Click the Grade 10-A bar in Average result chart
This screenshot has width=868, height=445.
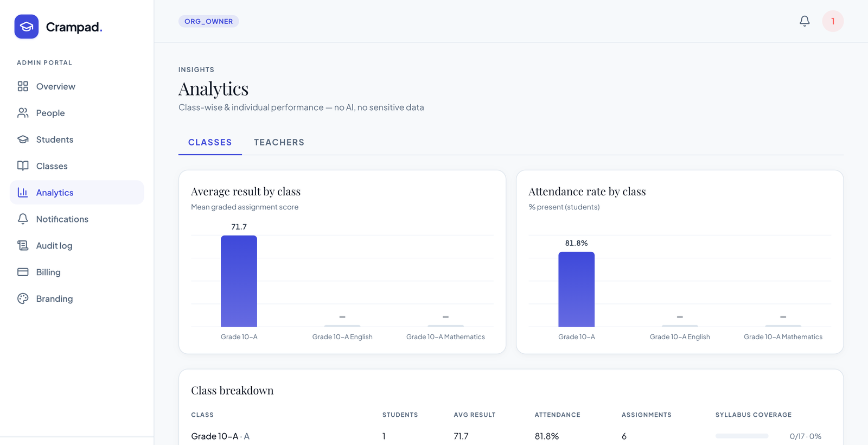[x=239, y=281]
